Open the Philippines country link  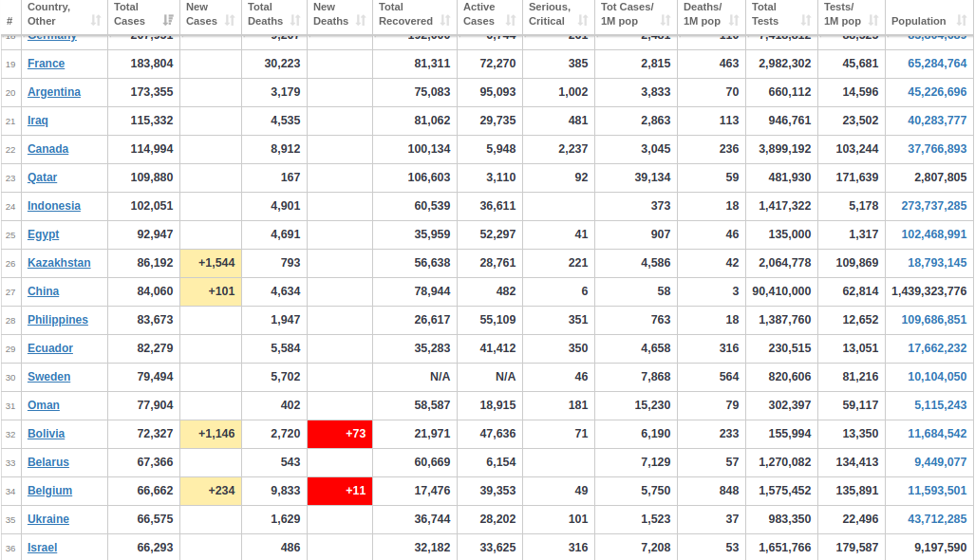point(58,320)
